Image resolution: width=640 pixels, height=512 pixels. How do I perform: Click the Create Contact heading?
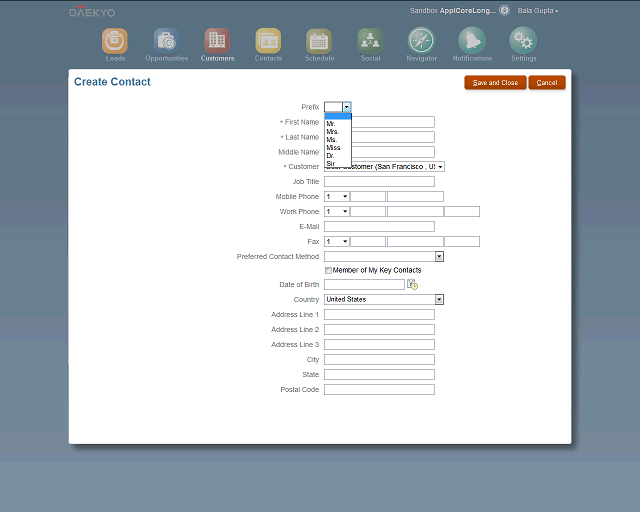pyautogui.click(x=112, y=82)
